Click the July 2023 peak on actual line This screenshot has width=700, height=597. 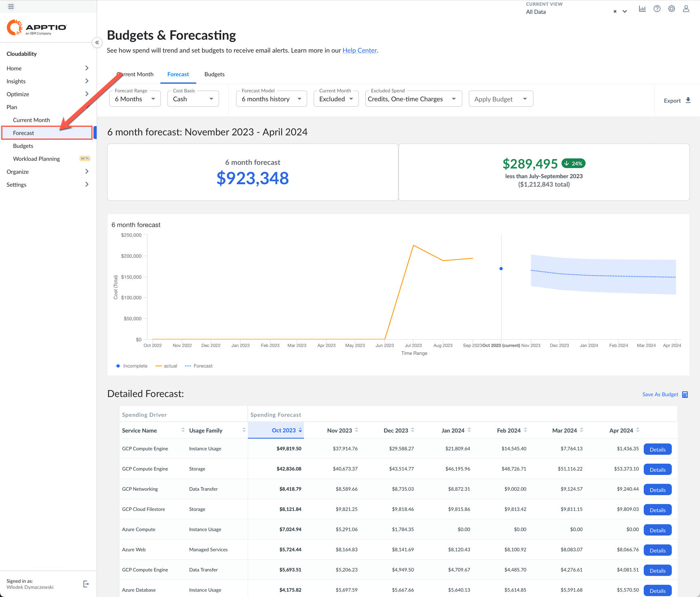tap(413, 245)
